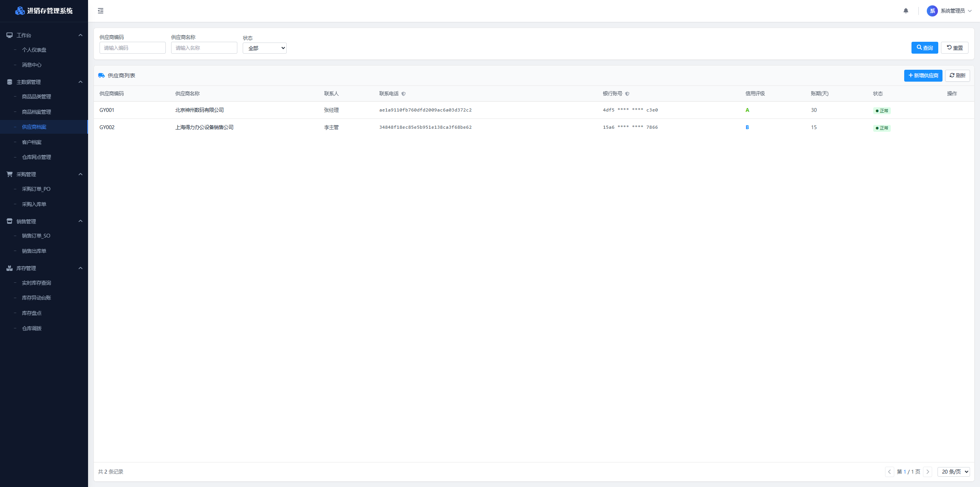Viewport: 980px width, 487px height.
Task: Click contact 李主管
Action: (x=332, y=127)
